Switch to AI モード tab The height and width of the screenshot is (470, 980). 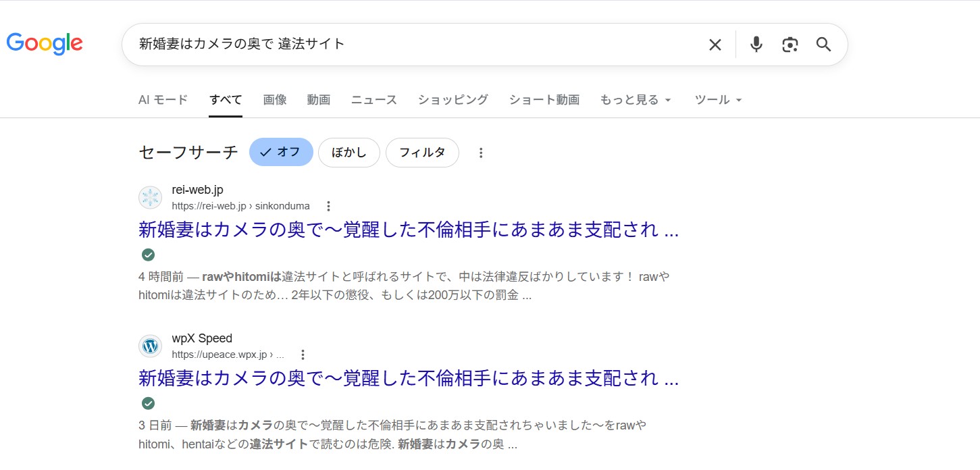[x=163, y=99]
